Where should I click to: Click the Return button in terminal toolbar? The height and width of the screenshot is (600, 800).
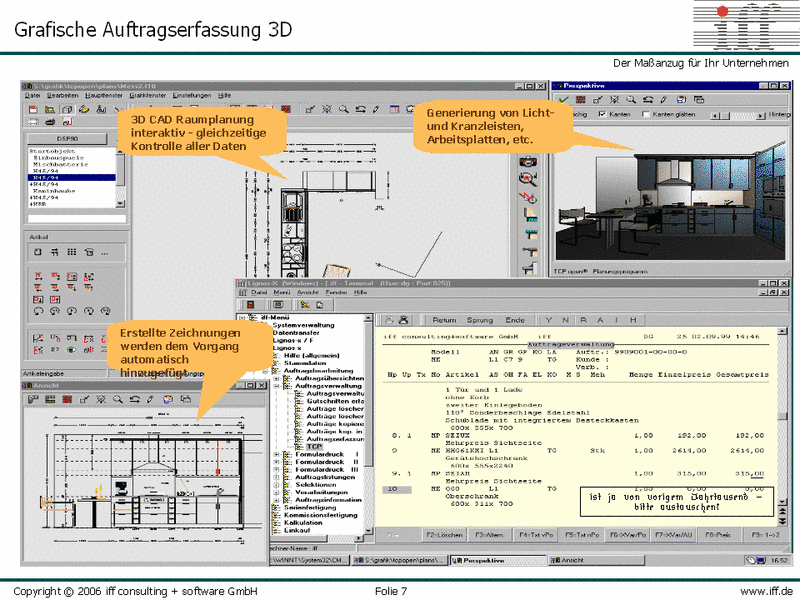point(444,320)
